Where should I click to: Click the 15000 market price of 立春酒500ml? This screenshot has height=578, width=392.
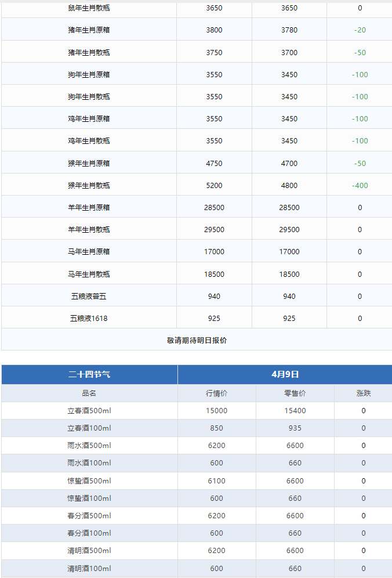(217, 411)
